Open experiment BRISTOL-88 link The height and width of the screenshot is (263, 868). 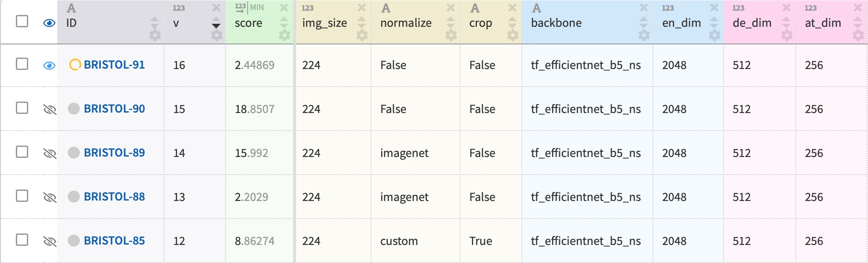(x=114, y=197)
